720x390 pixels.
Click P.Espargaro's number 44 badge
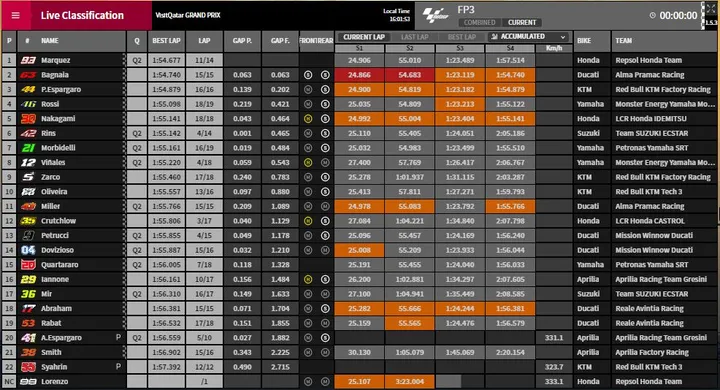coord(28,90)
